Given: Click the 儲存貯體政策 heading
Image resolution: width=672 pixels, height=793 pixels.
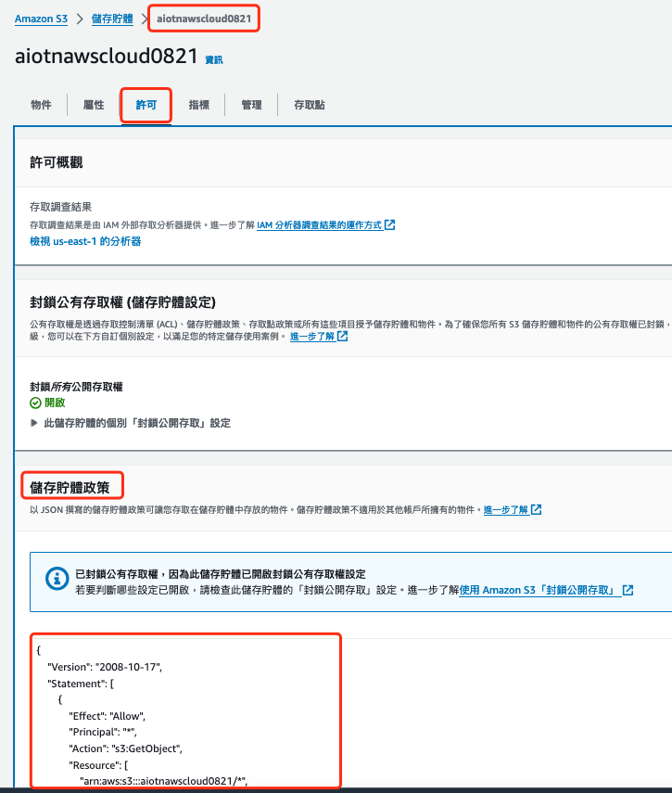Looking at the screenshot, I should [70, 488].
